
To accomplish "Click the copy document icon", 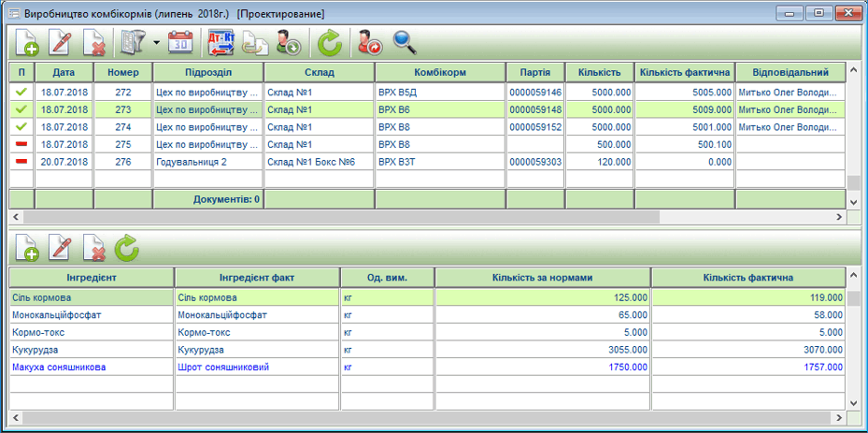I will (255, 43).
